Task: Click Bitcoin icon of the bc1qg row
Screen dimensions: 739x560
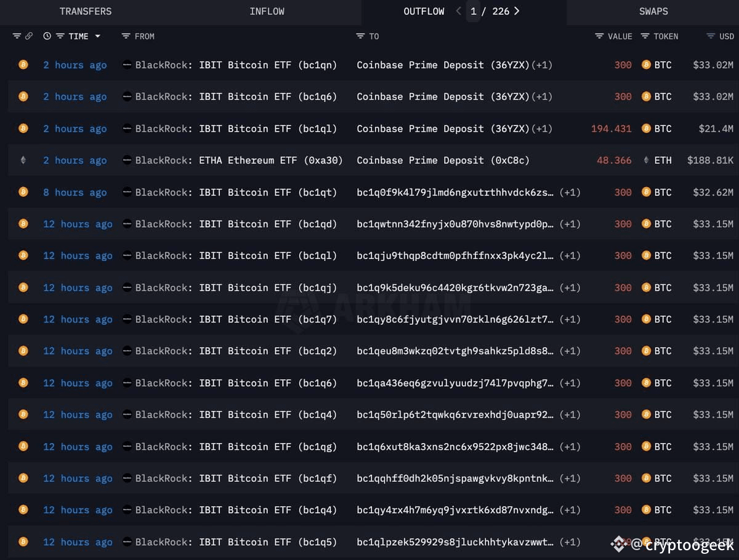Action: pos(23,446)
